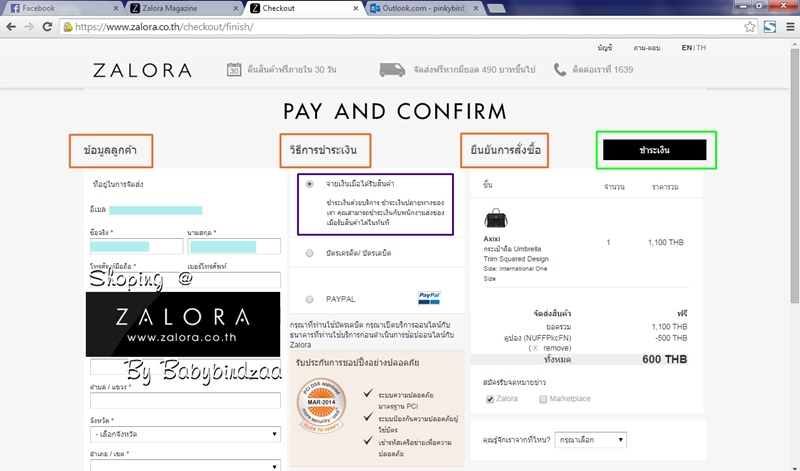Click the 600 THB total amount
Image resolution: width=800 pixels, height=471 pixels.
point(665,359)
